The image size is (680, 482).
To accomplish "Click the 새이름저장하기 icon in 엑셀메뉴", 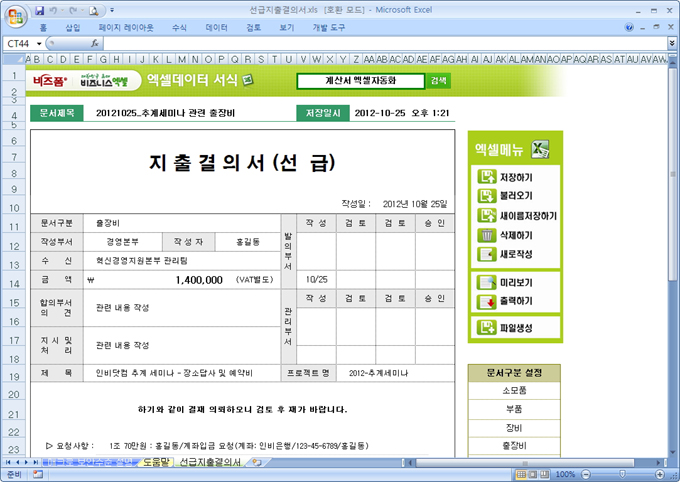I will click(x=487, y=215).
